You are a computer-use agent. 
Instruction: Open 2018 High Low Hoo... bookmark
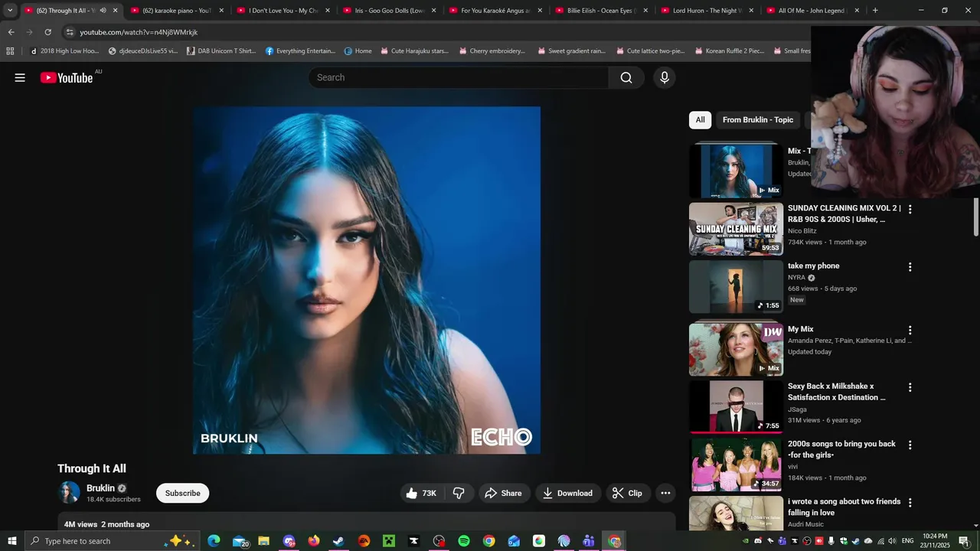(64, 51)
